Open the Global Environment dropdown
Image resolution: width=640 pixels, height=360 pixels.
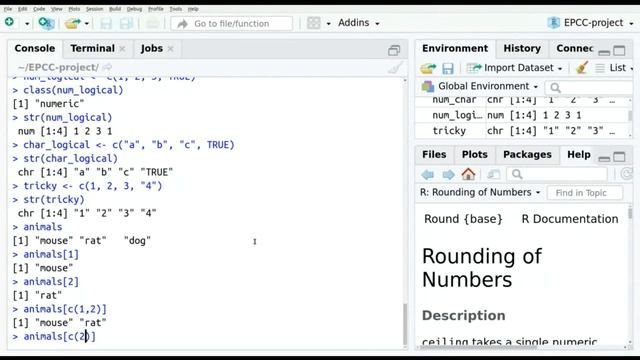tap(480, 86)
